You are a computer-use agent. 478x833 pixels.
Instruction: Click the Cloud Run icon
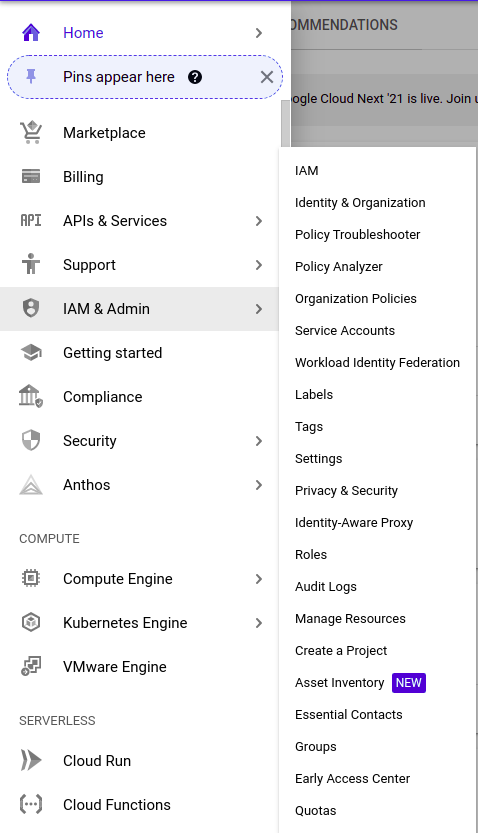pos(31,760)
